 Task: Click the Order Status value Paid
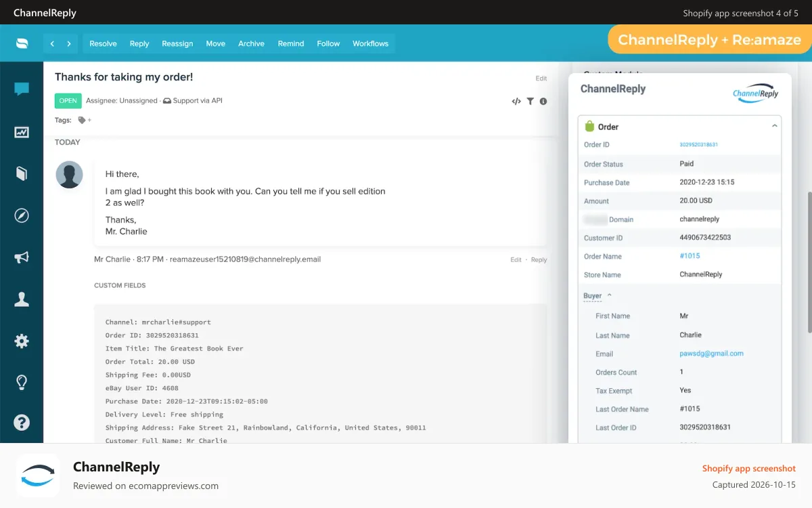point(687,164)
